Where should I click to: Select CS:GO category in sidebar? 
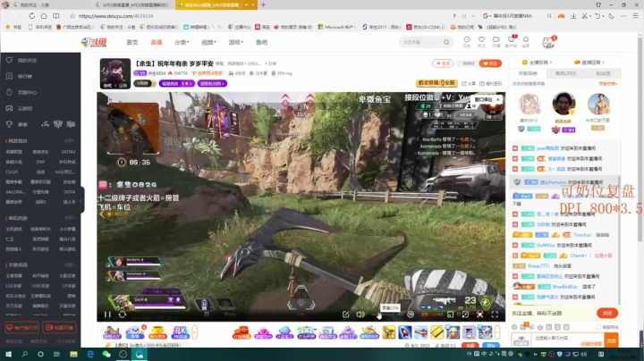[12, 172]
